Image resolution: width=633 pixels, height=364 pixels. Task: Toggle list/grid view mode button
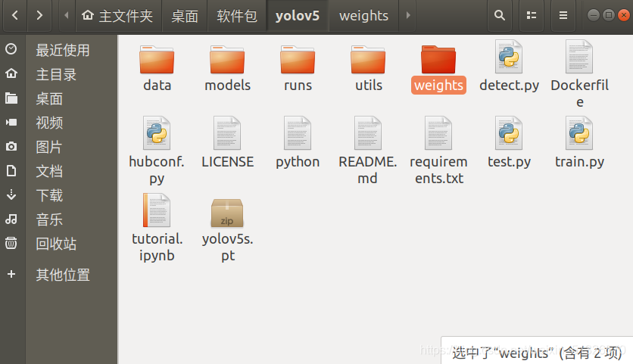532,16
